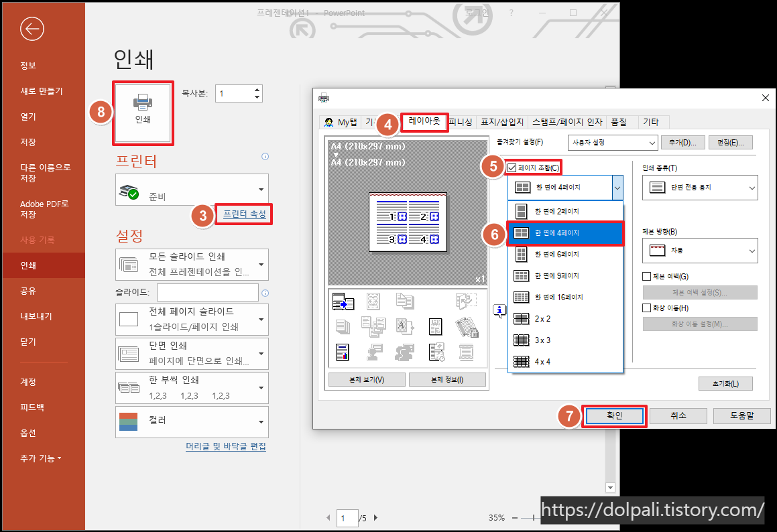Viewport: 777px width, 532px height.
Task: Click the info icon next to the 프린터 heading
Action: [265, 156]
